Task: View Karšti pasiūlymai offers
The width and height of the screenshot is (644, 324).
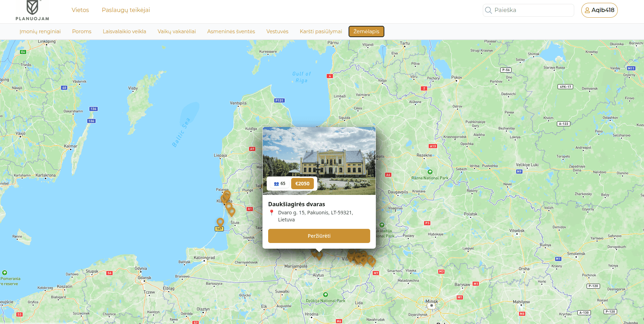Action: tap(321, 31)
